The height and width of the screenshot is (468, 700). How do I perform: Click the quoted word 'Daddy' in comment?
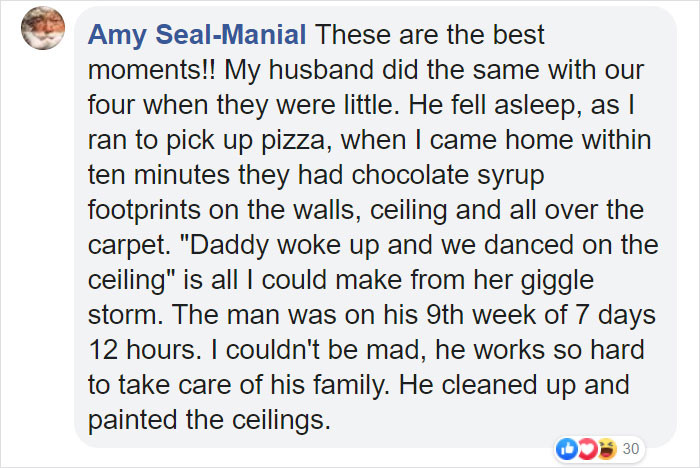[228, 246]
